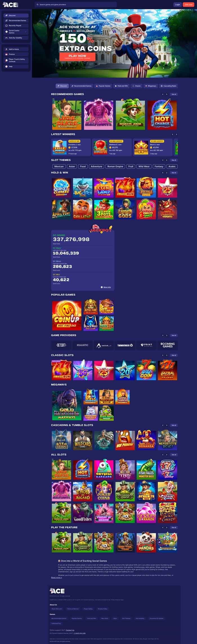
Task: Click the More Info icon in jackpot panel
Action: [102, 287]
